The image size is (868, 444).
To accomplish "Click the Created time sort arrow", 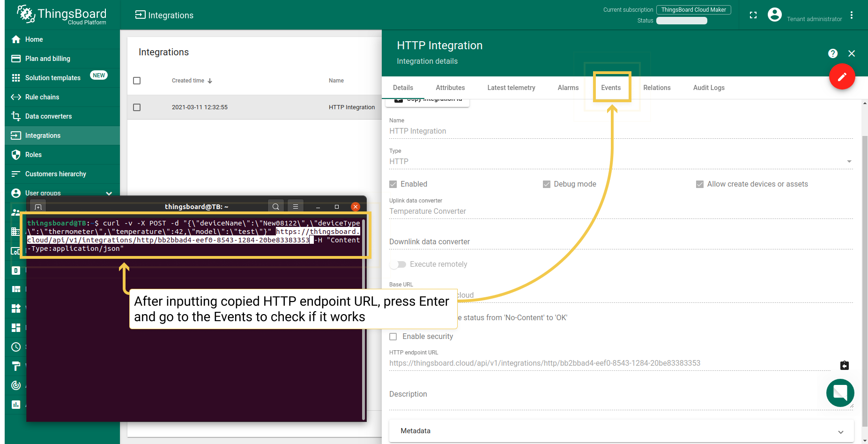I will tap(210, 81).
